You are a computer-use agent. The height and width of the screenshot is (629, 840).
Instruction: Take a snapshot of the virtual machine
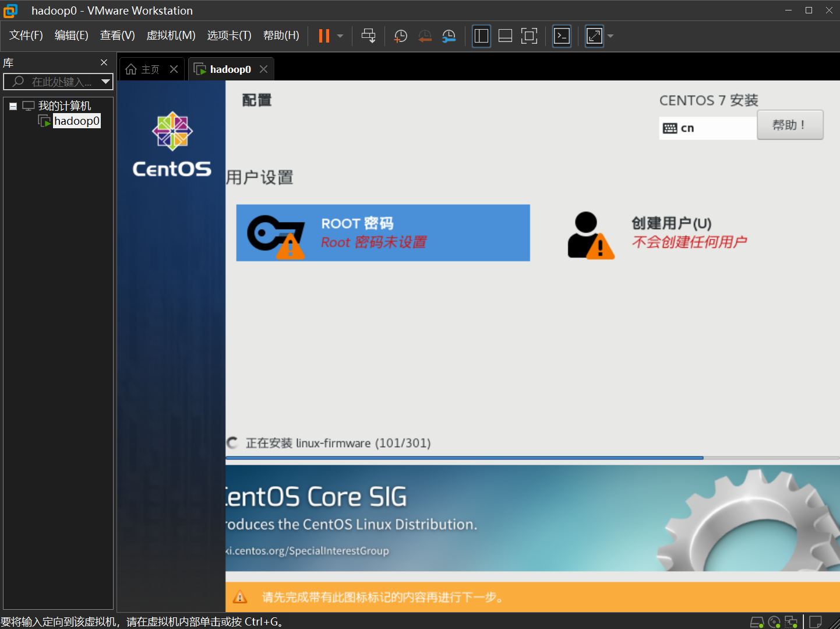[x=401, y=36]
